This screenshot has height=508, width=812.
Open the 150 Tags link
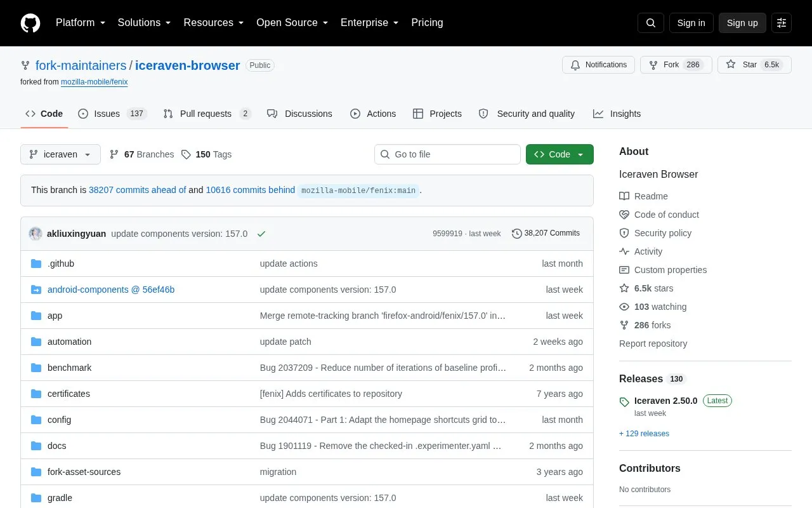point(206,154)
